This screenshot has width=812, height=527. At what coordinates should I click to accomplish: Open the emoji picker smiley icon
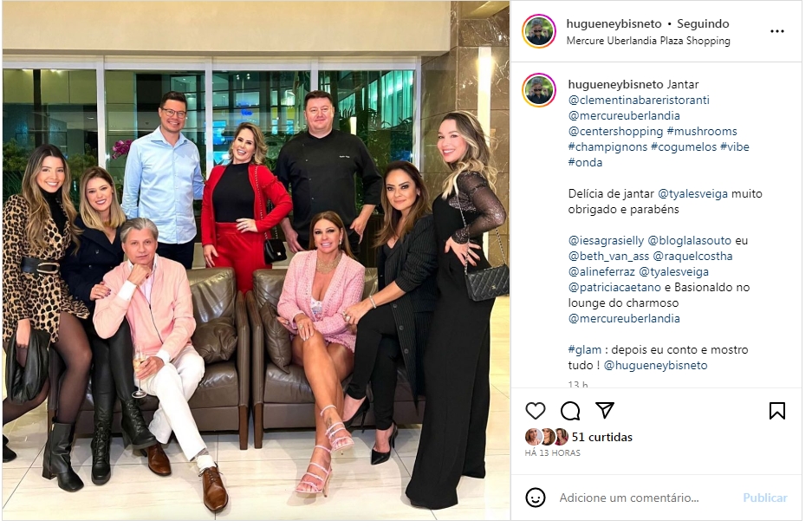tap(535, 498)
